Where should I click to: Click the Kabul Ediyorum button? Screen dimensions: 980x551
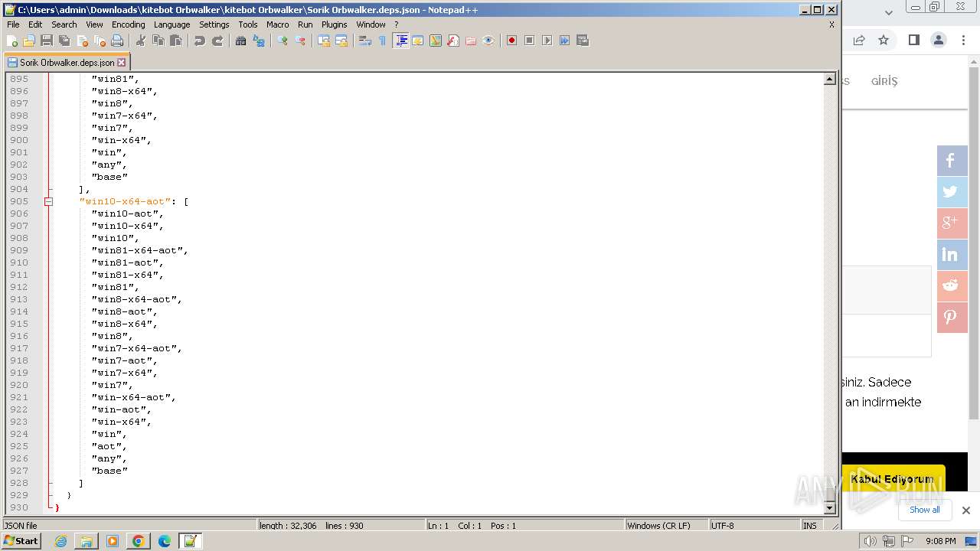pyautogui.click(x=892, y=479)
